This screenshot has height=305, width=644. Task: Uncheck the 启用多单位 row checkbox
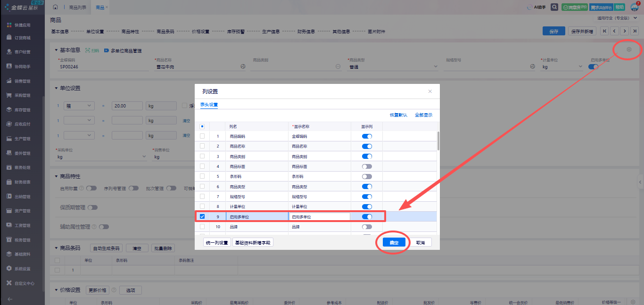pyautogui.click(x=202, y=217)
